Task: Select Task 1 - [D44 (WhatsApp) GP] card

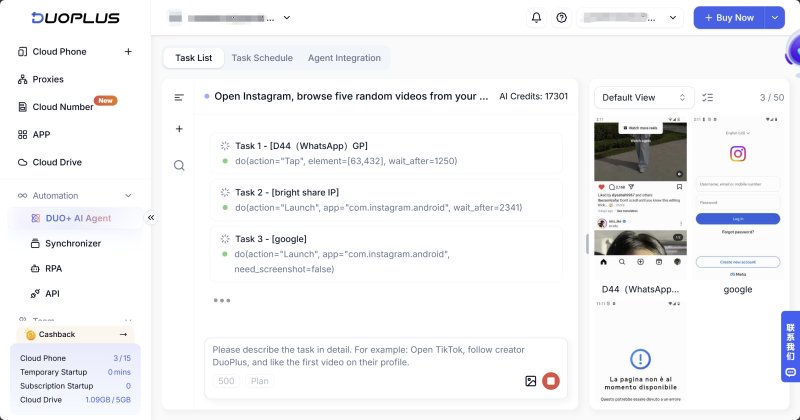Action: pos(386,154)
